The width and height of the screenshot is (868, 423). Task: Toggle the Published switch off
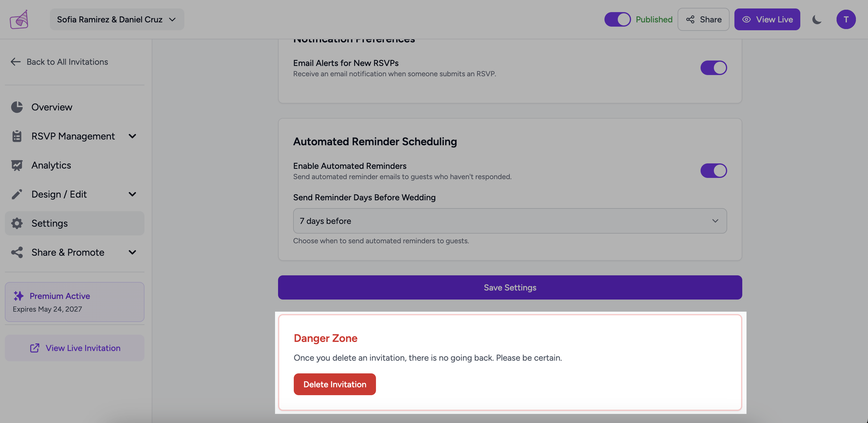click(617, 19)
